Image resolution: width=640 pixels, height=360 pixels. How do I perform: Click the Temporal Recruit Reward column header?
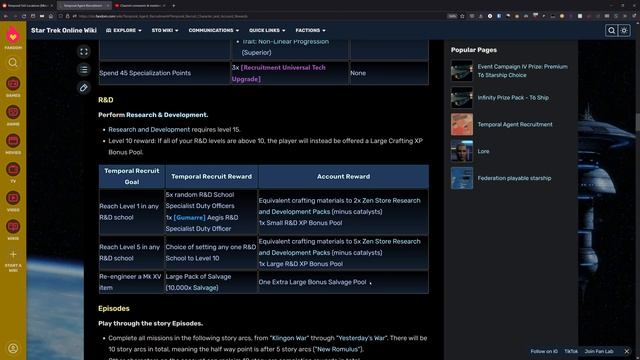pos(211,176)
